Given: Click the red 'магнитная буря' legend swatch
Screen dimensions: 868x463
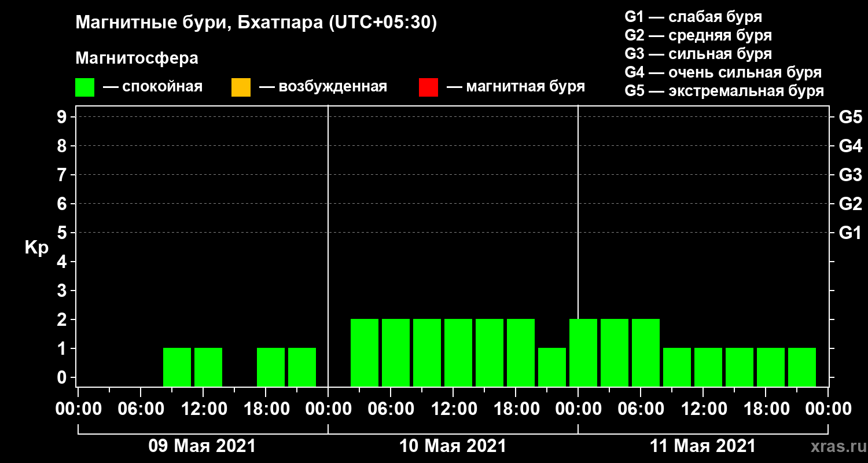Looking at the screenshot, I should point(428,87).
